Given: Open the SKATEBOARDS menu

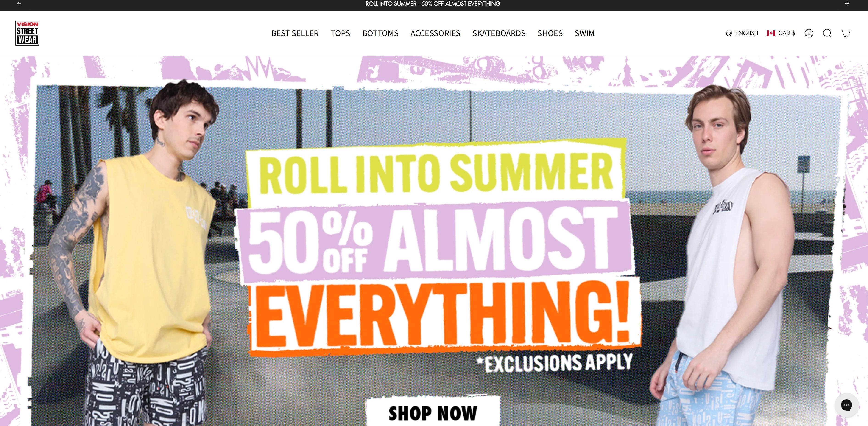Looking at the screenshot, I should point(499,33).
